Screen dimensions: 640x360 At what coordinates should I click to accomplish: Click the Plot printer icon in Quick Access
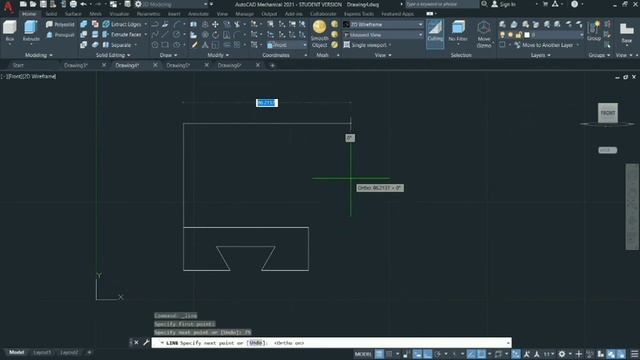click(73, 4)
